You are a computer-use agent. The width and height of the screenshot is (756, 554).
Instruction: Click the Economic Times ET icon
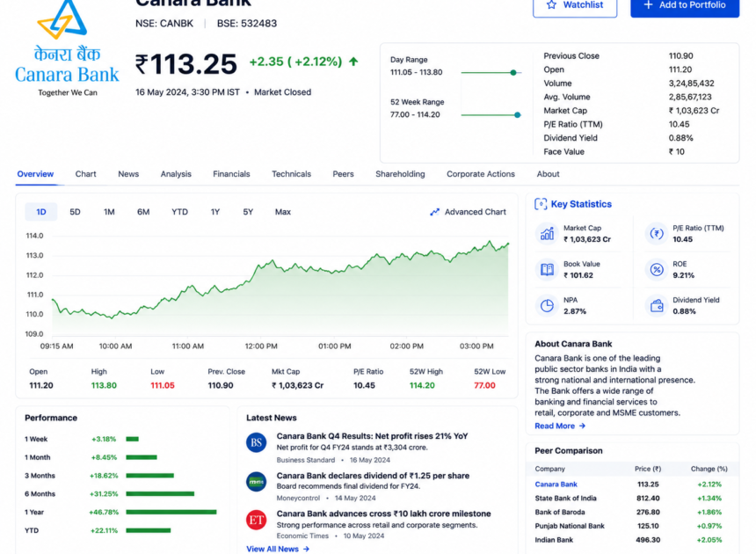point(256,520)
